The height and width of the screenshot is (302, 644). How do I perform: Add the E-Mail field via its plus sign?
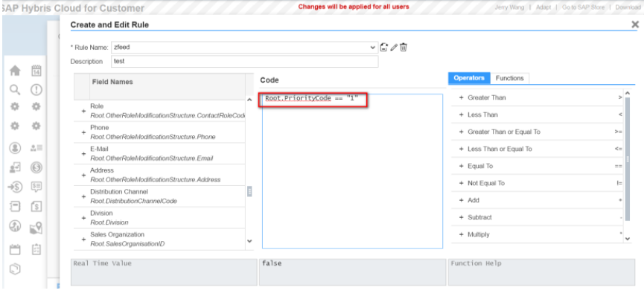[x=83, y=154]
